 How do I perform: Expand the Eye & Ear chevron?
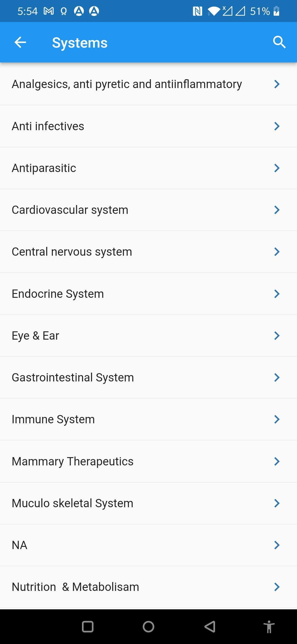point(277,335)
